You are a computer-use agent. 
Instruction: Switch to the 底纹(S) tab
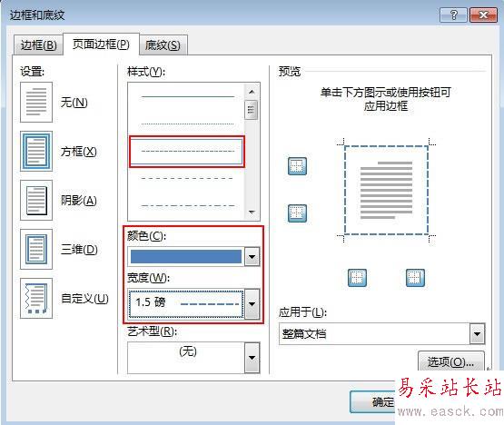pos(163,45)
